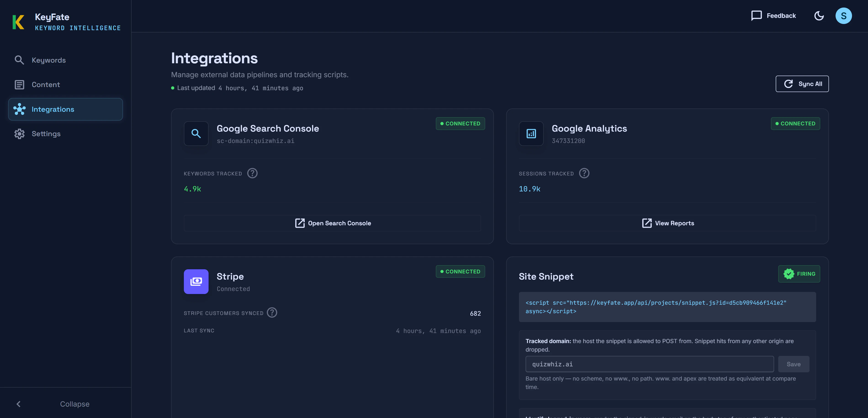Click the Settings gear icon

coord(19,134)
